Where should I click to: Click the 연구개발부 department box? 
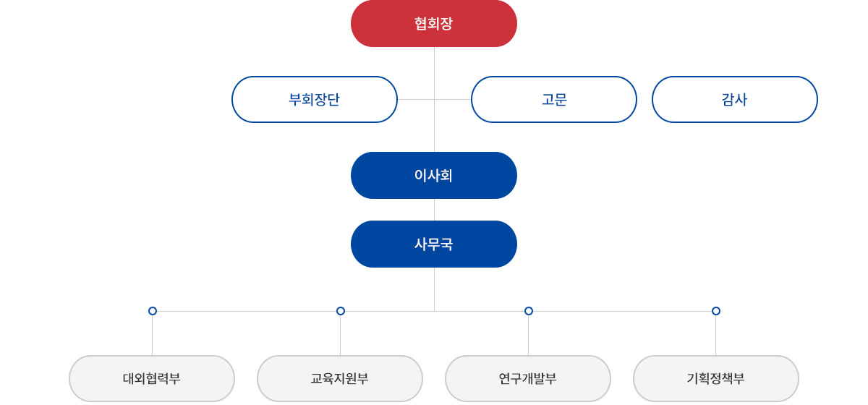click(528, 378)
